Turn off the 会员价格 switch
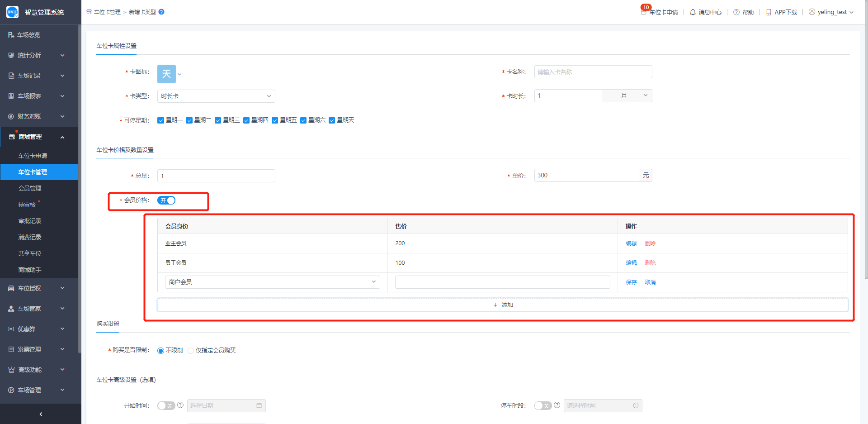Image resolution: width=868 pixels, height=424 pixels. (166, 200)
